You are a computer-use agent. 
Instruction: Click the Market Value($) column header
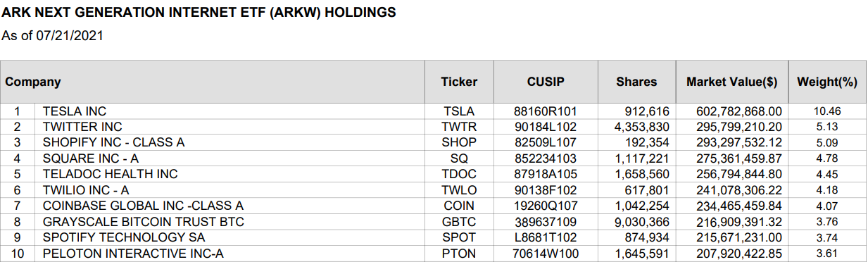[732, 82]
